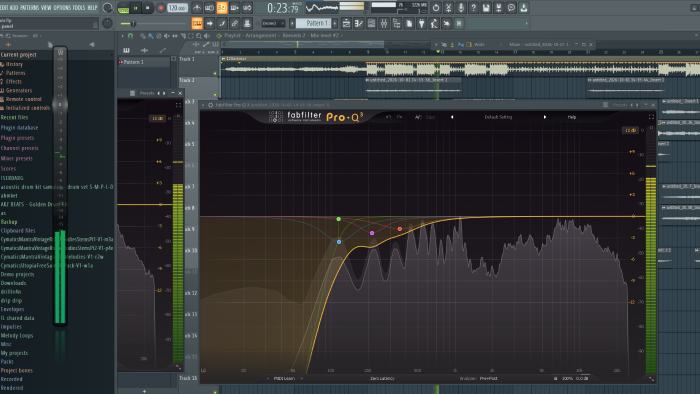Open the mixer view icon

pos(383,23)
